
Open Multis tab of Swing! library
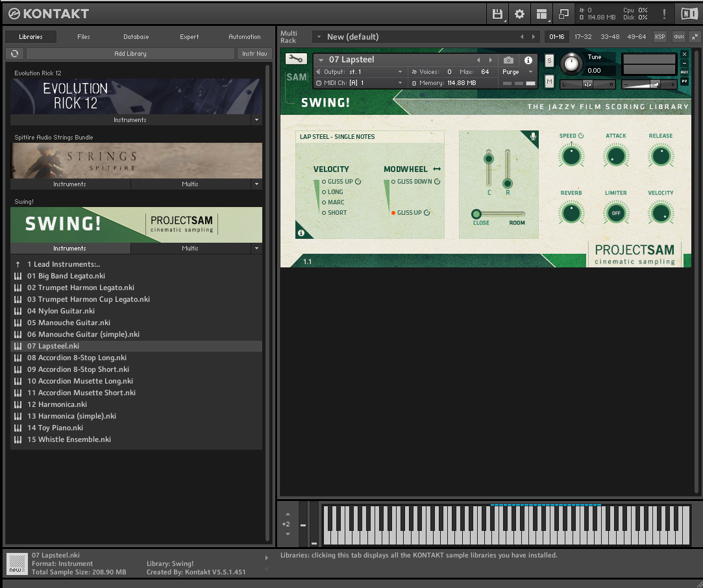(190, 248)
